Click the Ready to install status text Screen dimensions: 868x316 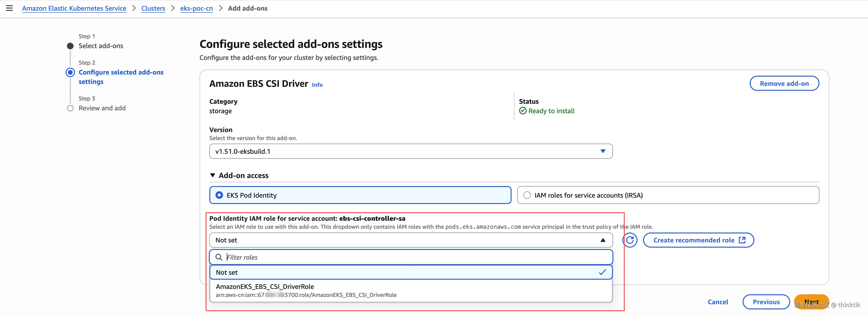tap(551, 111)
